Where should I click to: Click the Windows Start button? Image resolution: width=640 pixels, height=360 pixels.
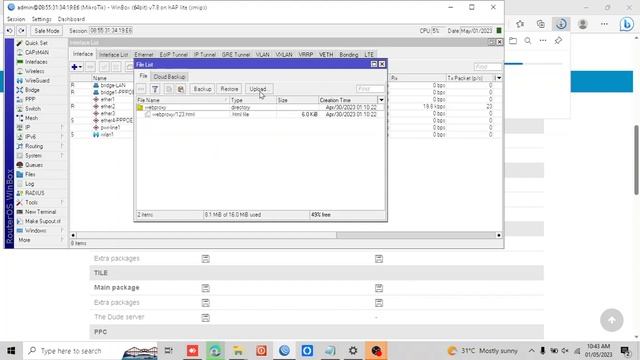[11, 351]
